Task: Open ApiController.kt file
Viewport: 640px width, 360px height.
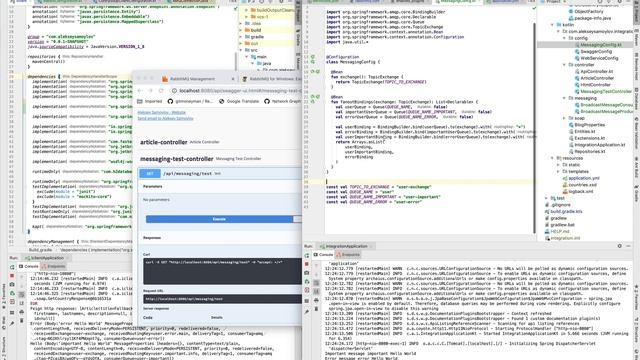Action: pos(596,71)
